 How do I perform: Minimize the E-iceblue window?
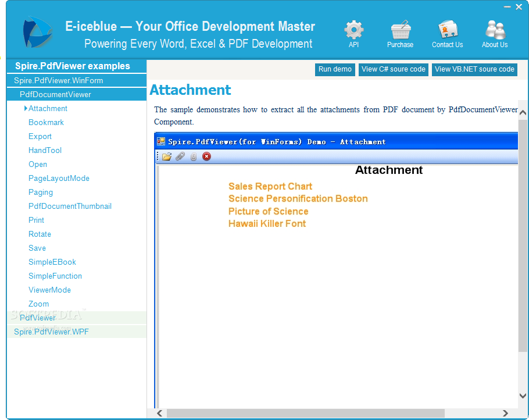pyautogui.click(x=507, y=7)
